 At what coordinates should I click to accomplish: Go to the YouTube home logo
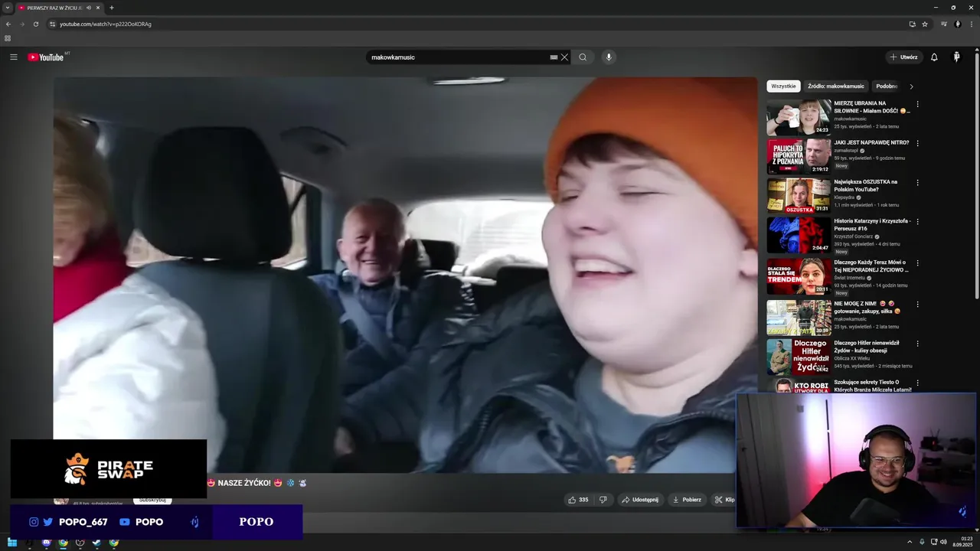click(46, 57)
